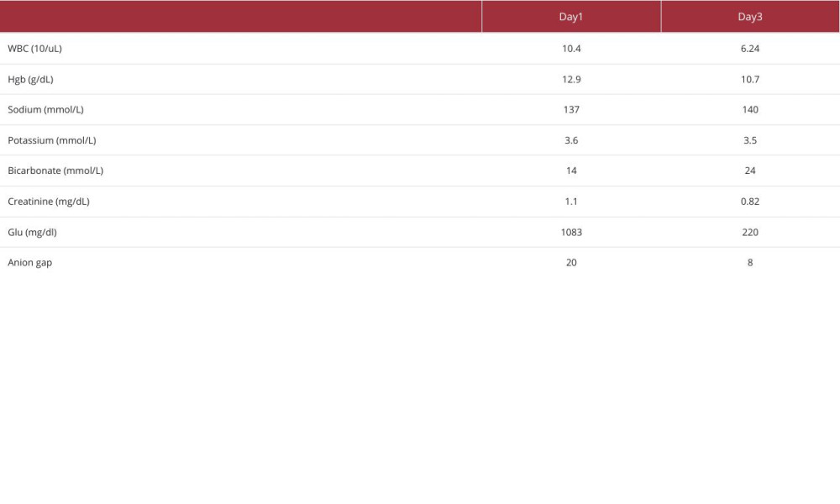Select the Hgb (g/dL) row label

pyautogui.click(x=30, y=79)
